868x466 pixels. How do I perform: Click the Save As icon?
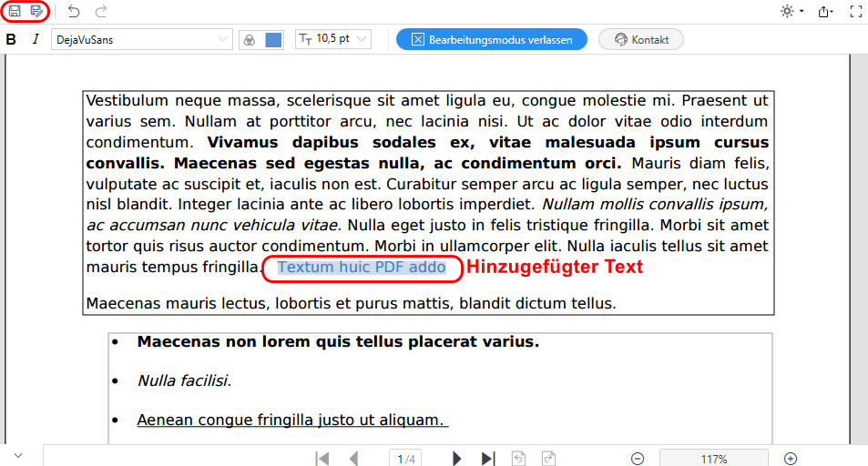click(37, 11)
